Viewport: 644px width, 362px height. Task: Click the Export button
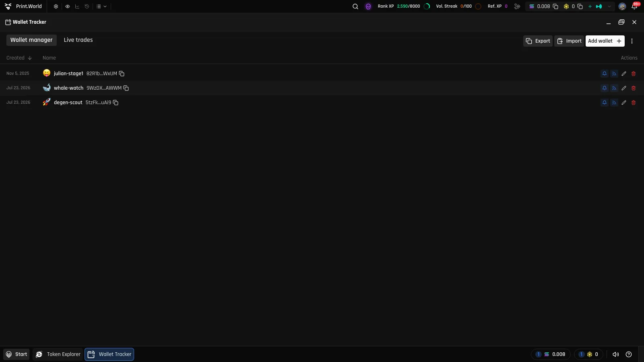538,41
